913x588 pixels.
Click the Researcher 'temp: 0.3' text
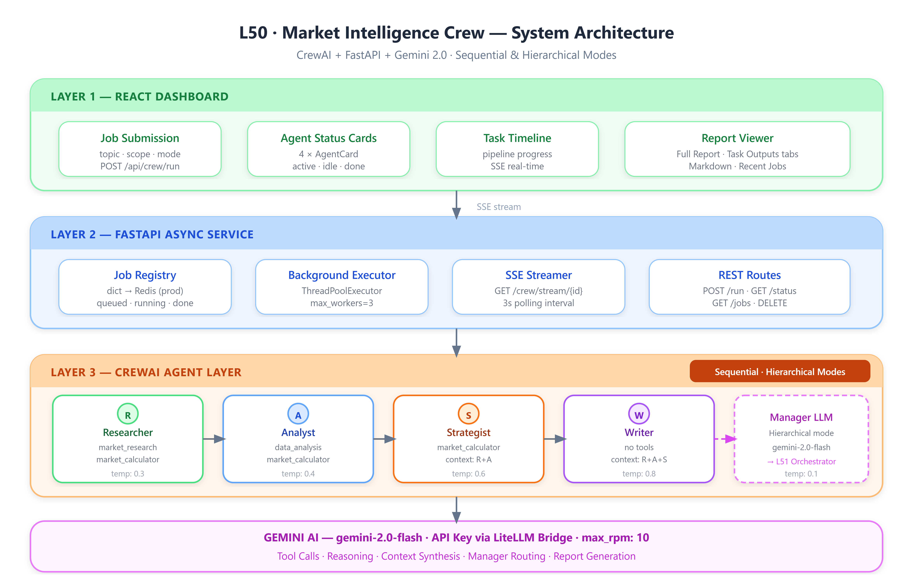pyautogui.click(x=128, y=474)
